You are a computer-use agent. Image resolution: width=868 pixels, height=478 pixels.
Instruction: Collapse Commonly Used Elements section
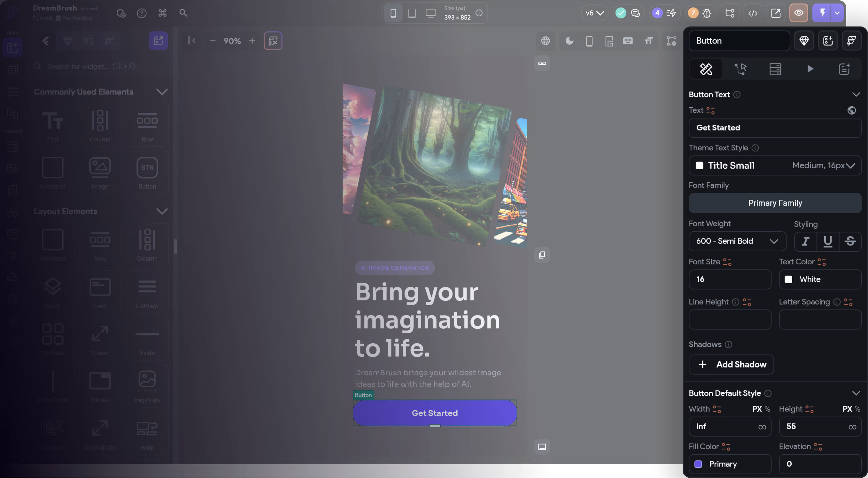162,92
